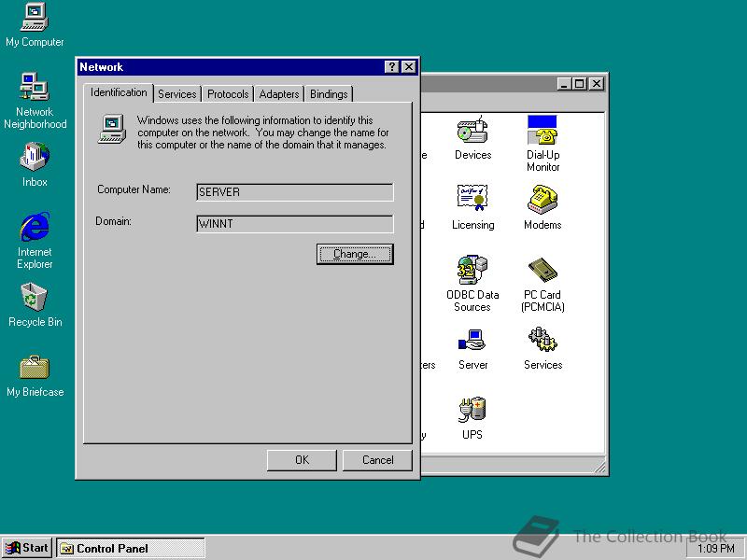Switch to the Protocols tab
Image resolution: width=747 pixels, height=560 pixels.
[x=228, y=94]
